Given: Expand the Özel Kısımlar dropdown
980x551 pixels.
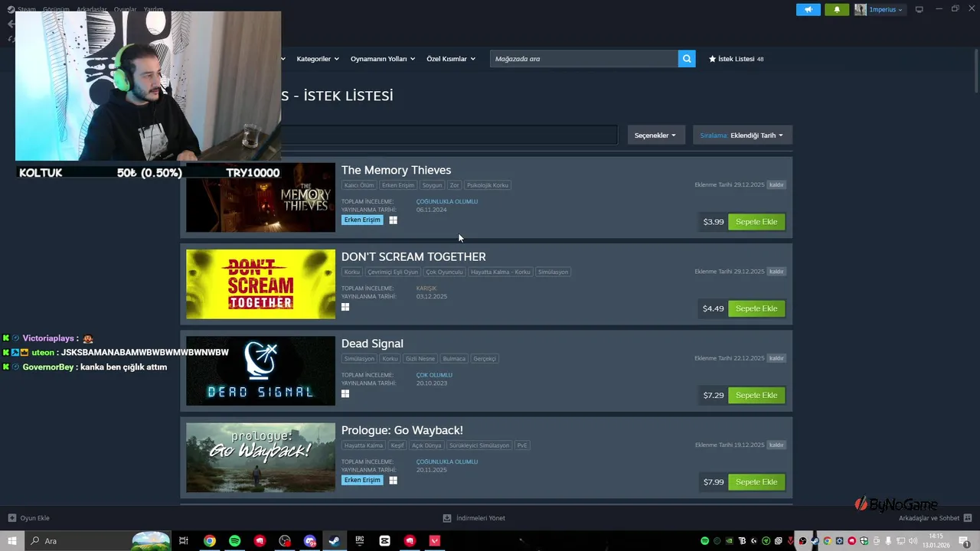Looking at the screenshot, I should pyautogui.click(x=451, y=59).
